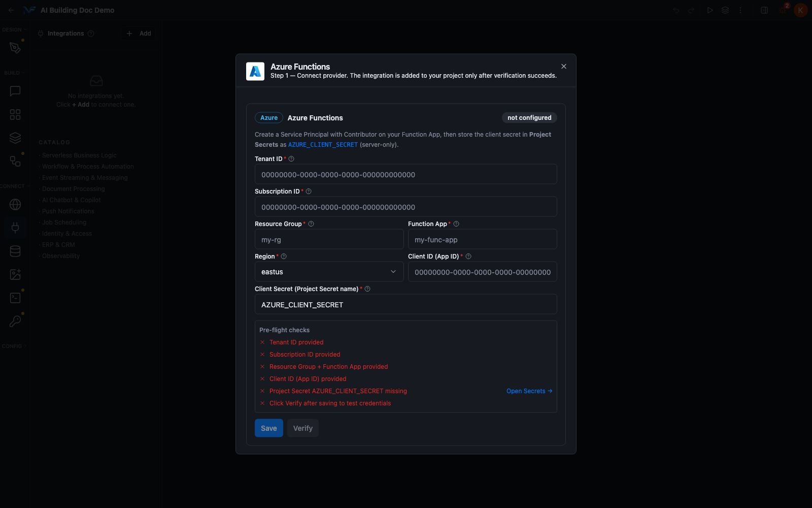Click help icon beside Client ID label

pyautogui.click(x=468, y=257)
